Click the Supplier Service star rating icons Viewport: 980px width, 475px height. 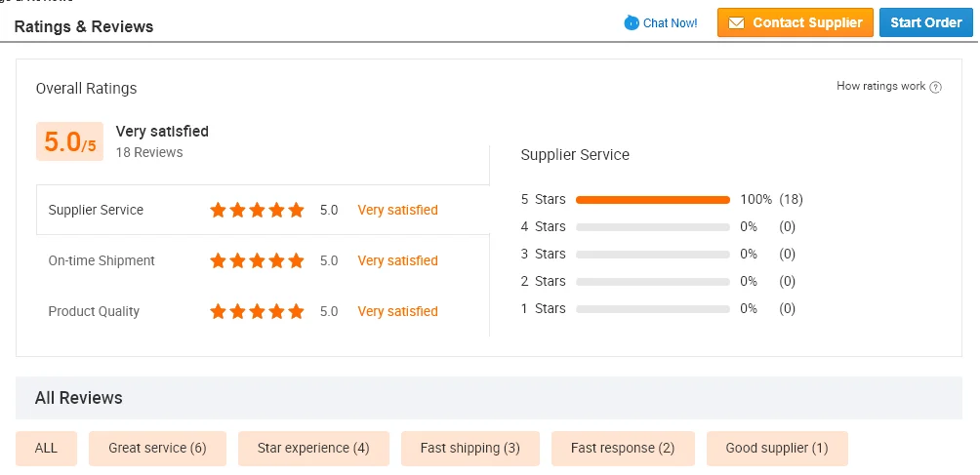[257, 210]
